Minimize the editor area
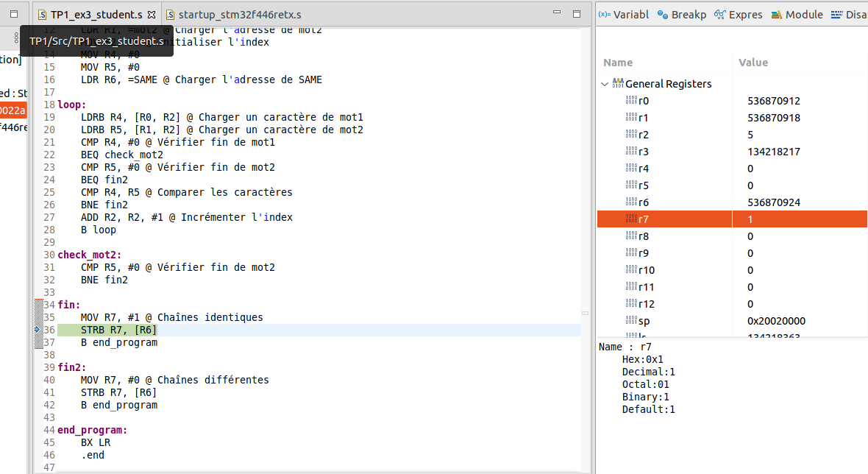The height and width of the screenshot is (474, 868). 557,13
